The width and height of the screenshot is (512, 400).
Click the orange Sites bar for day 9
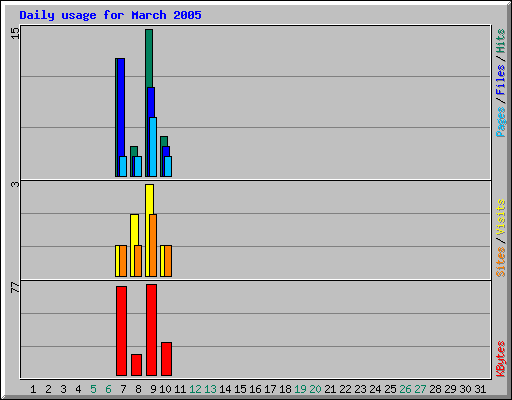[153, 245]
